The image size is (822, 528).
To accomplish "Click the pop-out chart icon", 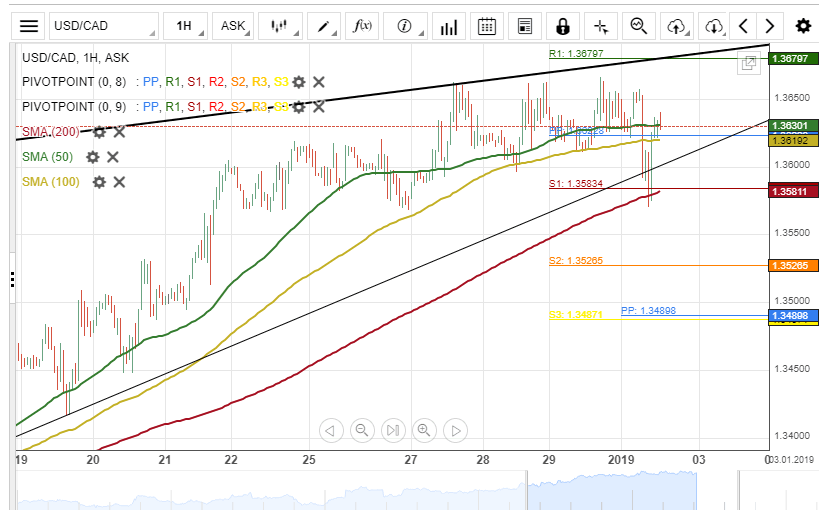I will coord(748,64).
